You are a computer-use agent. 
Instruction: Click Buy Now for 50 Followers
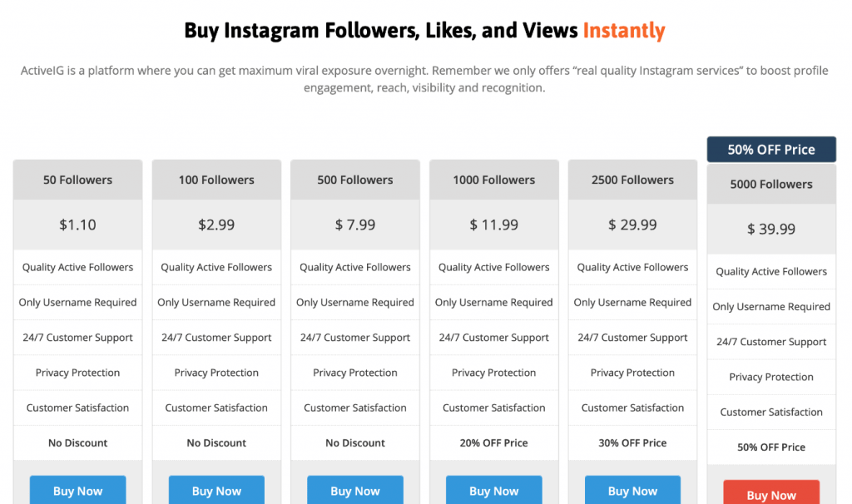pyautogui.click(x=77, y=491)
